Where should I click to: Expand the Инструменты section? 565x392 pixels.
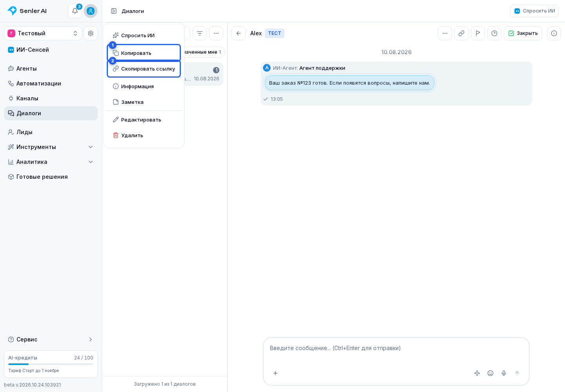point(51,147)
